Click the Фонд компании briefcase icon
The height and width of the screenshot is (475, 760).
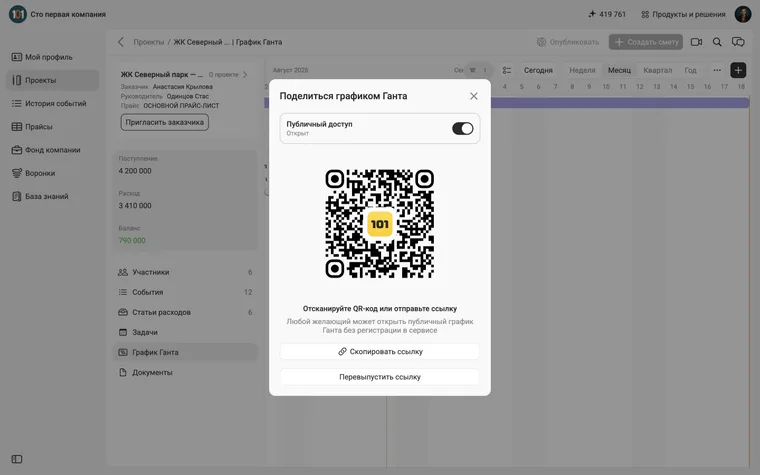[x=17, y=150]
